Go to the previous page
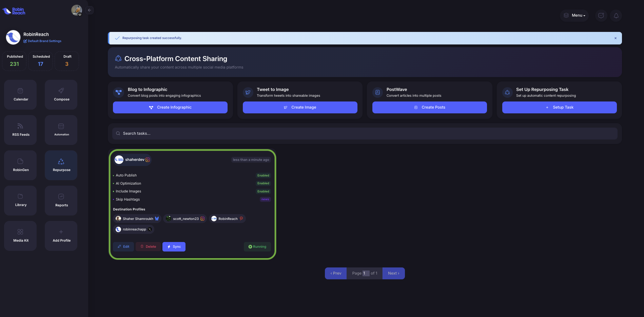Screen dimensions: 644x317 [336, 273]
